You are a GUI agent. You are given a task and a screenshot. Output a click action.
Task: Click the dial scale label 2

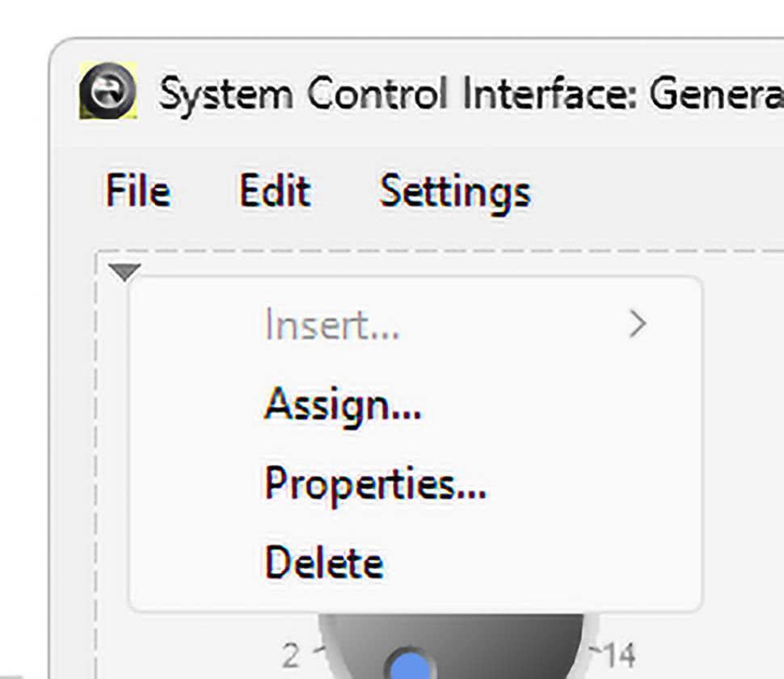[x=291, y=656]
